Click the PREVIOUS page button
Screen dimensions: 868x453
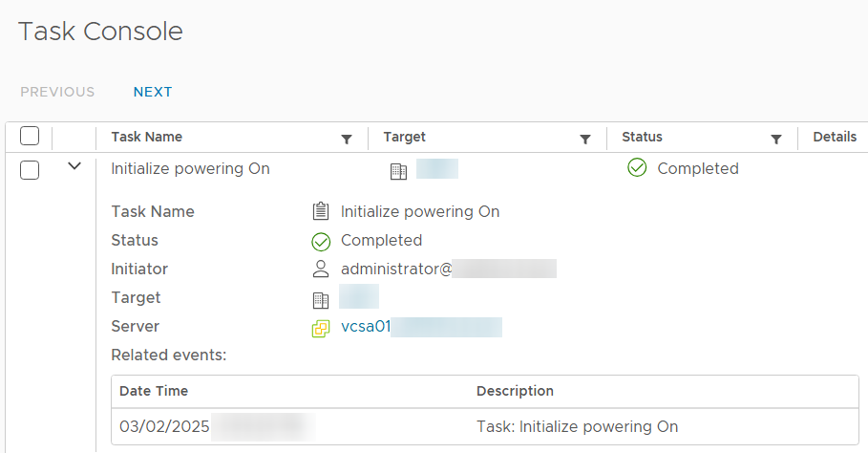tap(57, 92)
